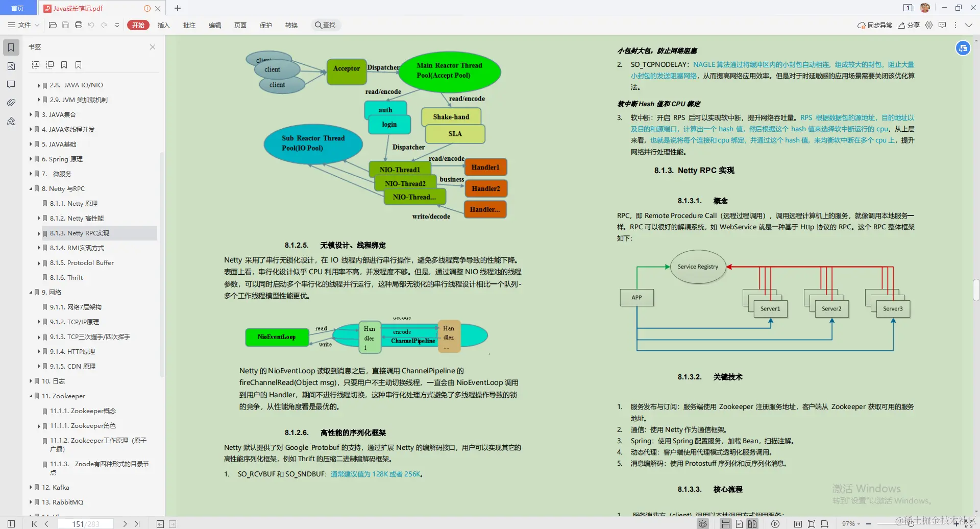Open the 查找 search box
The width and height of the screenshot is (980, 529).
click(x=326, y=25)
